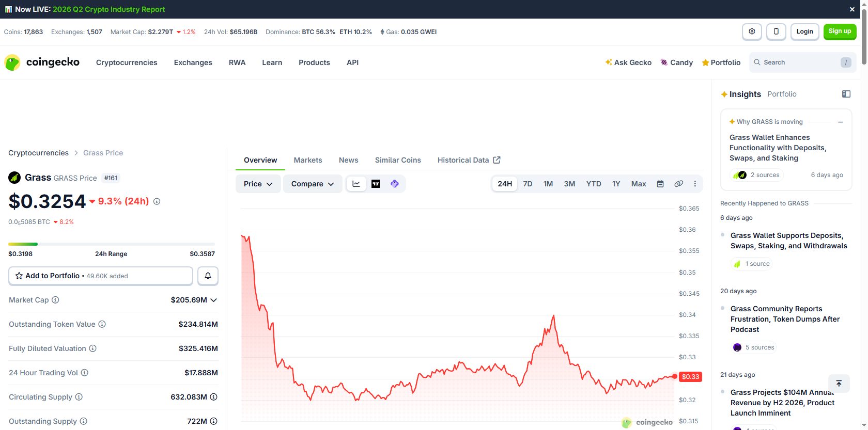Open Ask Gecko assistant
Viewport: 868px width, 430px height.
[x=628, y=62]
